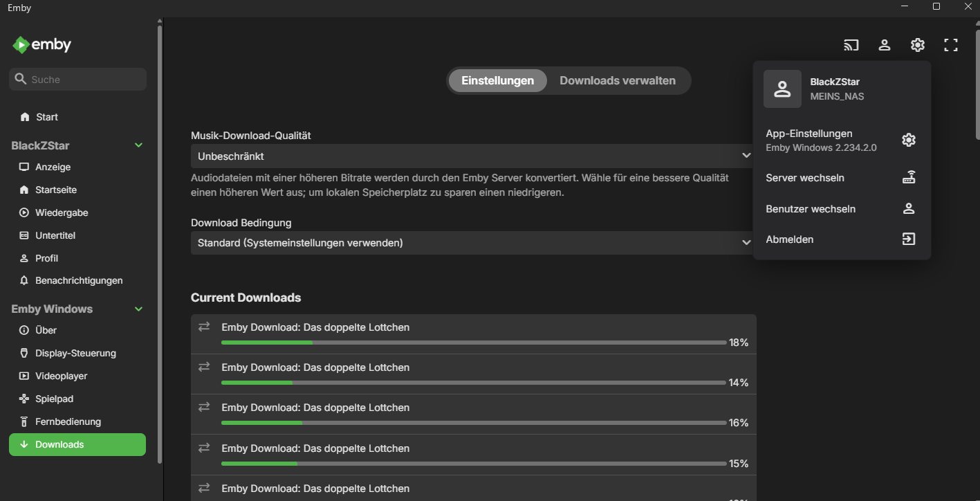Open the Download Bedingung dropdown

[x=472, y=243]
